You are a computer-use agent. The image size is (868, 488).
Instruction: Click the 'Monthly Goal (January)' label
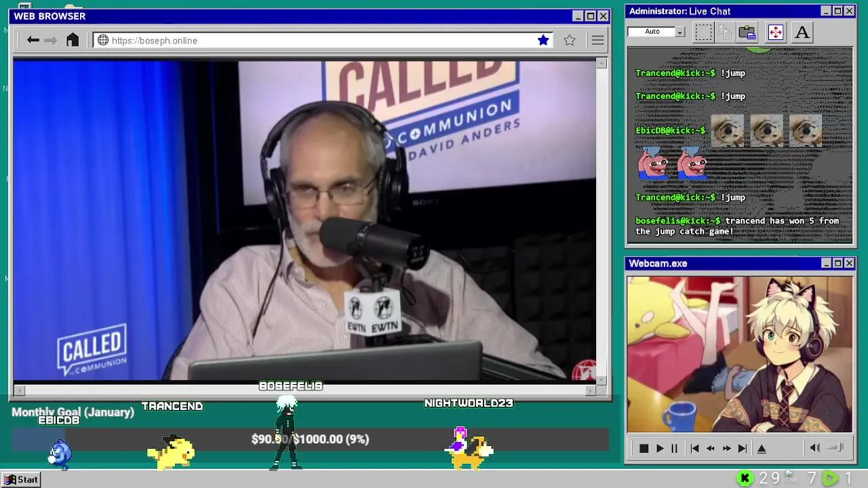click(x=73, y=412)
